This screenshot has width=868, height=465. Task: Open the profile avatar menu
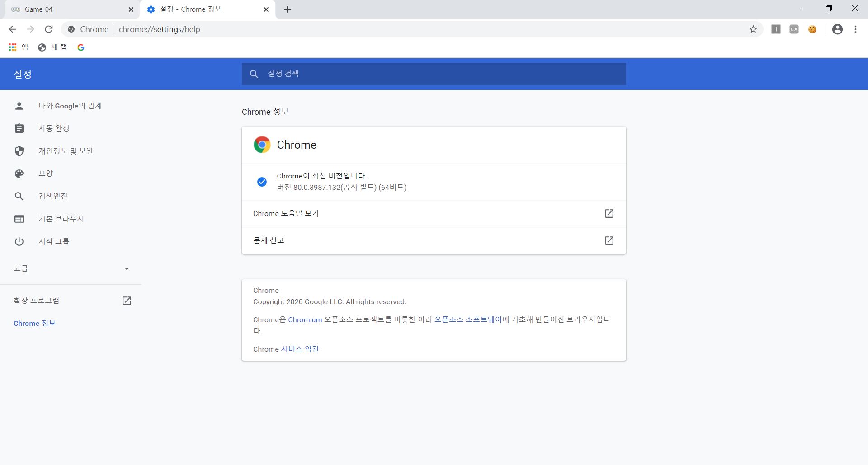point(838,29)
